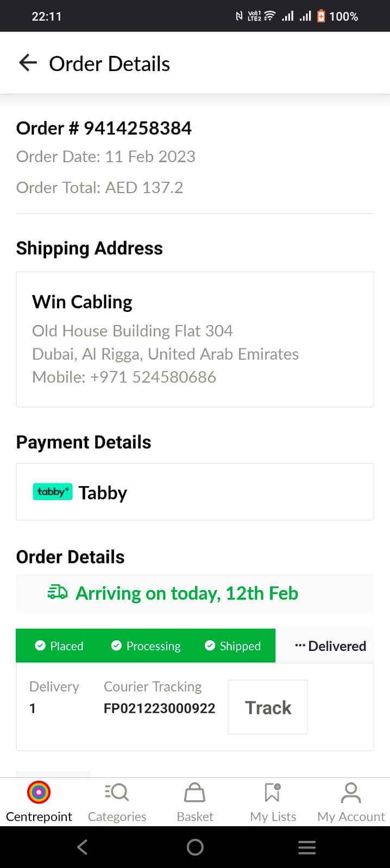Tap the Tabby logo icon
The width and height of the screenshot is (390, 868).
pyautogui.click(x=52, y=492)
